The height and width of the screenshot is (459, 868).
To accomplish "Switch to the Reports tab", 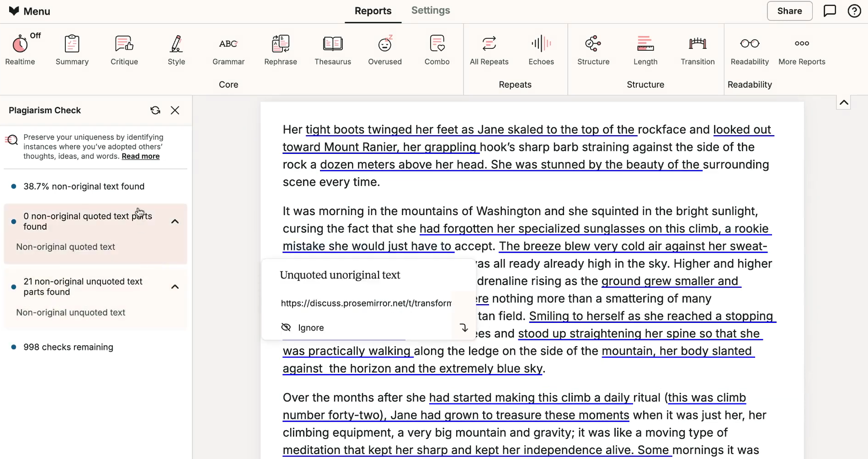I will 373,11.
